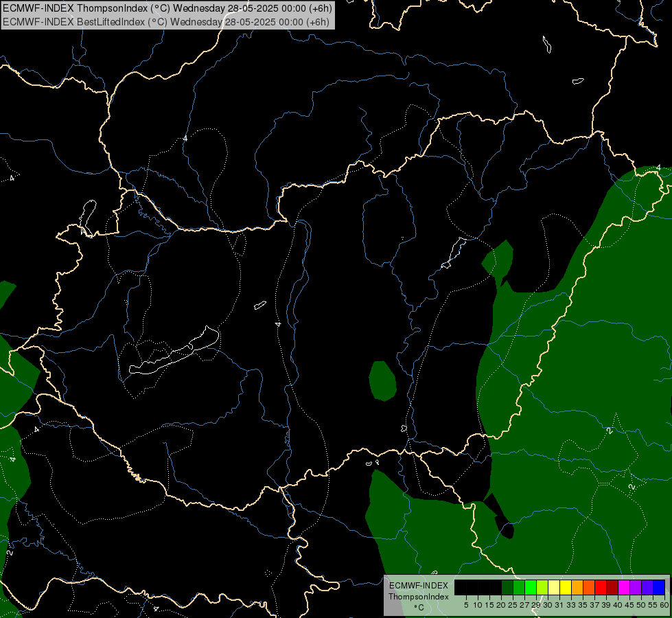This screenshot has width=672, height=618.
Task: Click legend tick value 35
Action: tap(583, 605)
